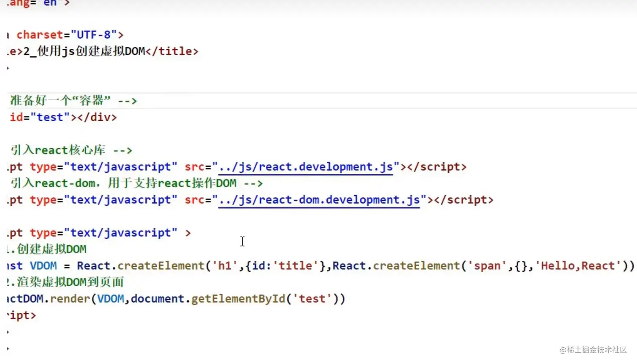Click the VDOM argument inside render

(111, 299)
